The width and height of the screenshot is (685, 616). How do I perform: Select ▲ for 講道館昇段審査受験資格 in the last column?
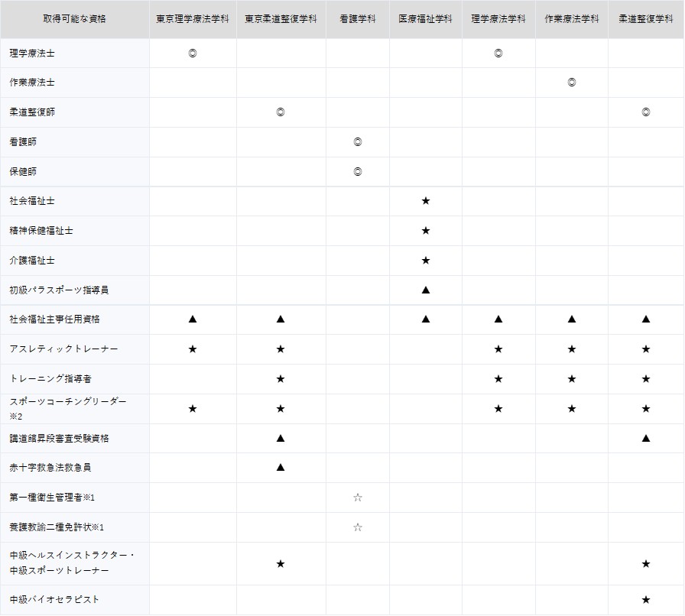[x=646, y=438]
